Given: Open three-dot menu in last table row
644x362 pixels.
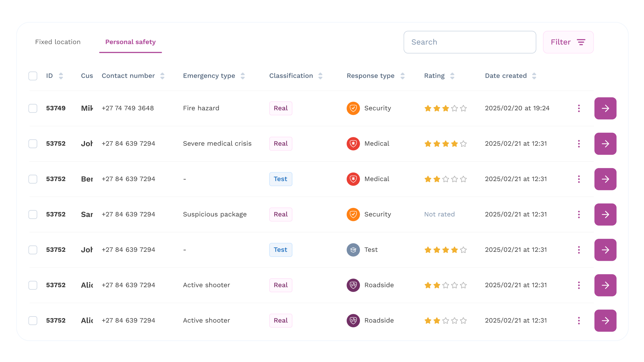Looking at the screenshot, I should tap(579, 321).
